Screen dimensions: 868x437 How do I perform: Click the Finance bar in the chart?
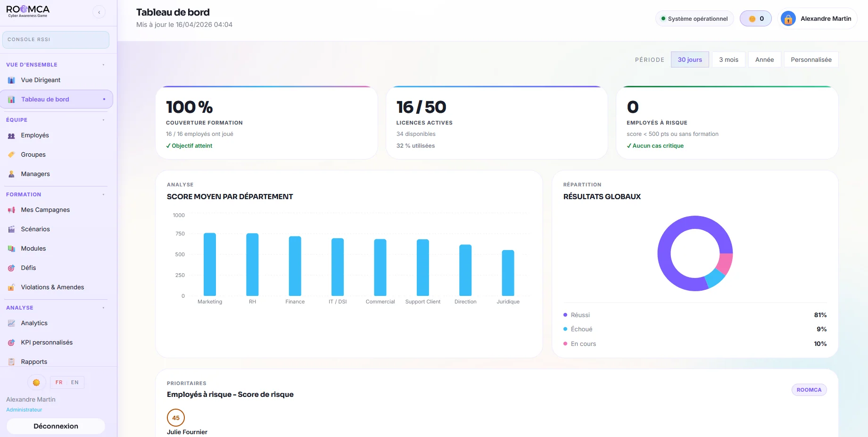pos(295,266)
